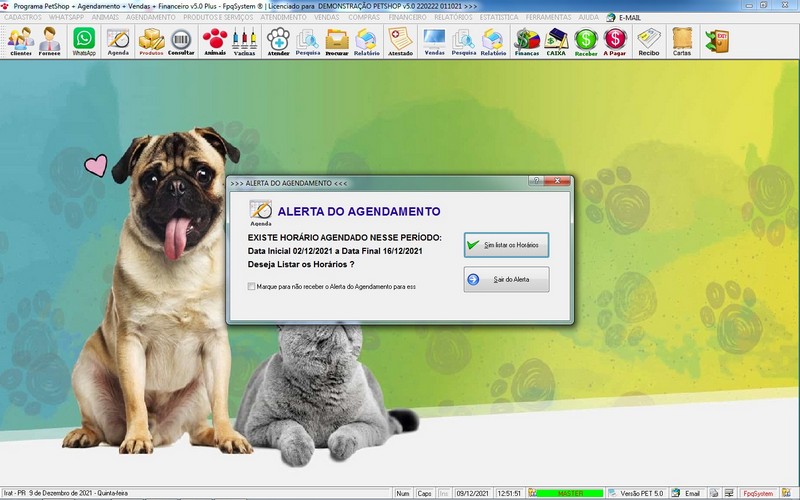Image resolution: width=800 pixels, height=500 pixels.
Task: Open the Animais paw icon
Action: (215, 41)
